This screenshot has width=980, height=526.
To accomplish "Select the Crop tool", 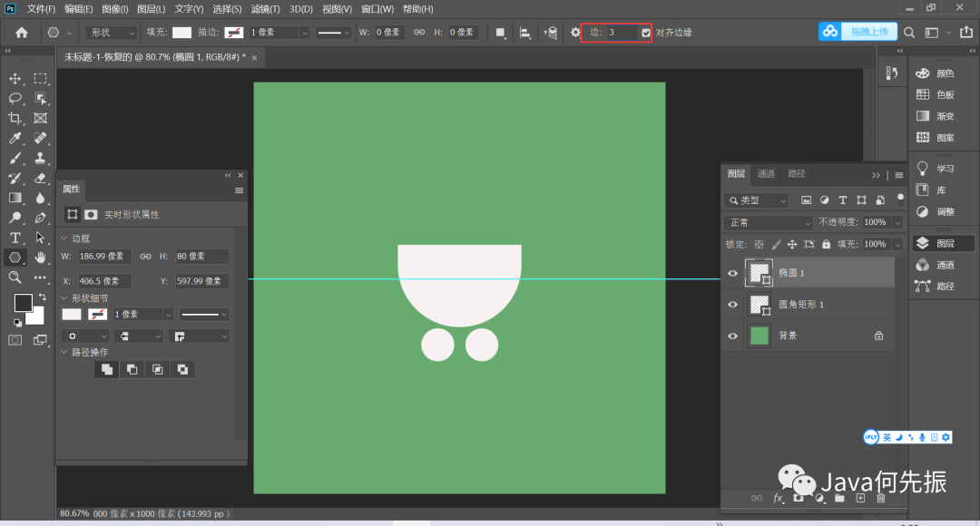I will point(15,119).
